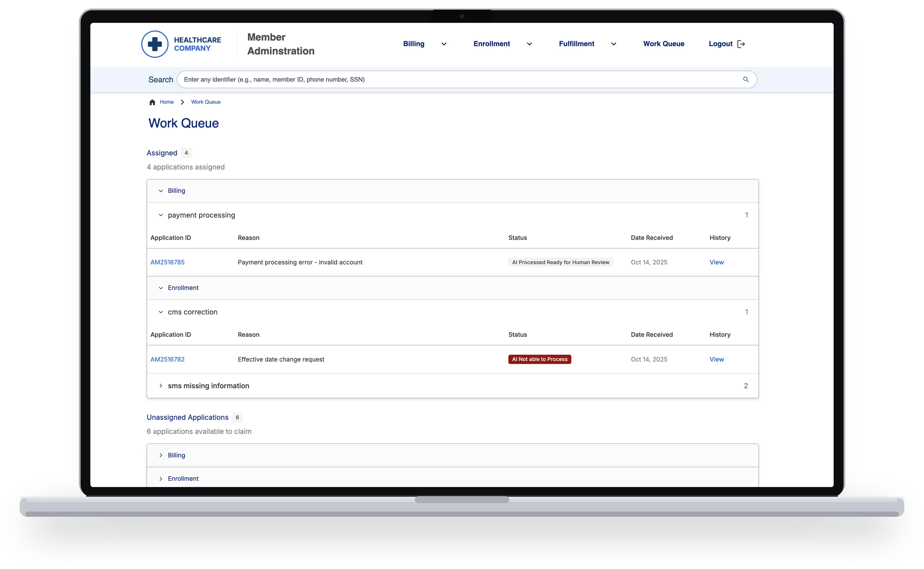Image resolution: width=924 pixels, height=569 pixels.
Task: Collapse the Assigned Enrollment section
Action: tap(161, 288)
